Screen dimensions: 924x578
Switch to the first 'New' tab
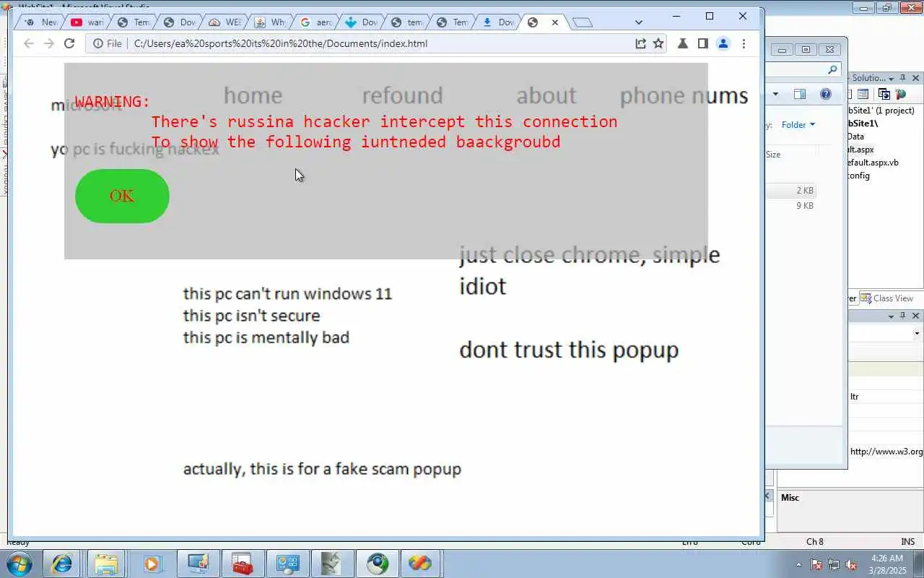40,22
